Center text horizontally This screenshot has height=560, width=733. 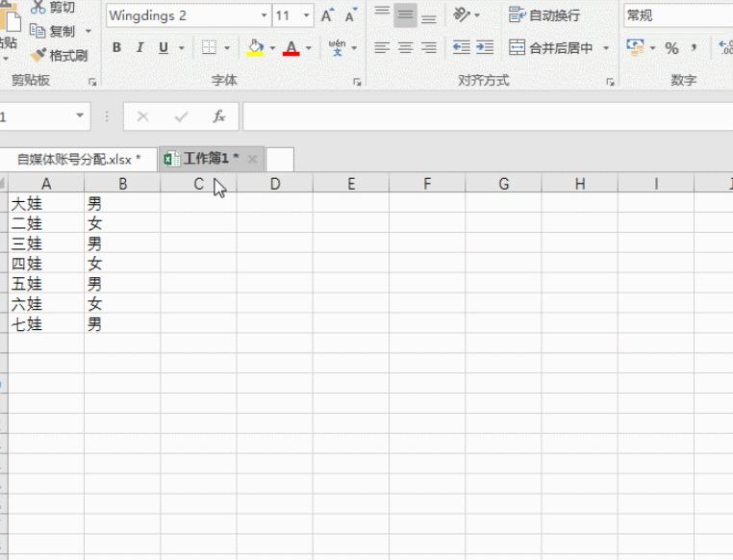[405, 47]
